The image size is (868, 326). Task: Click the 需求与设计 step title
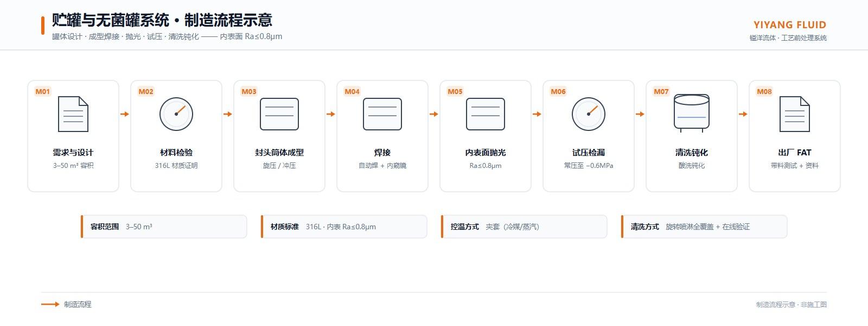pyautogui.click(x=73, y=153)
